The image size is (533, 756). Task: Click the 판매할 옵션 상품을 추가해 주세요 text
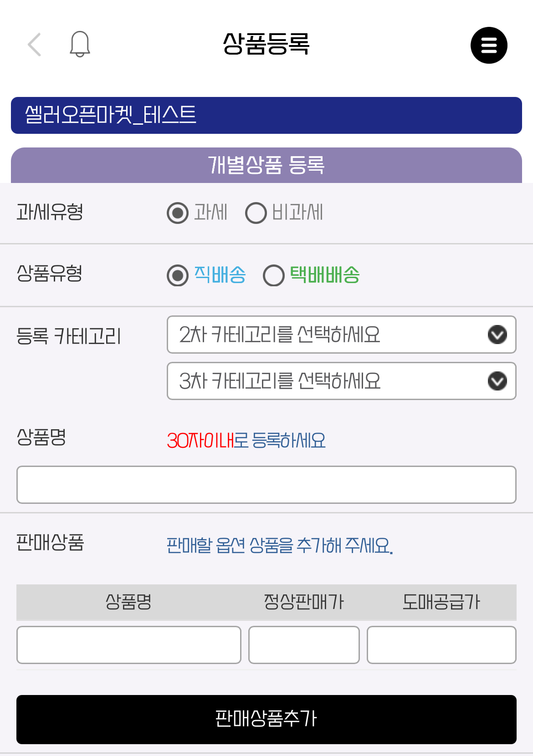(x=280, y=545)
